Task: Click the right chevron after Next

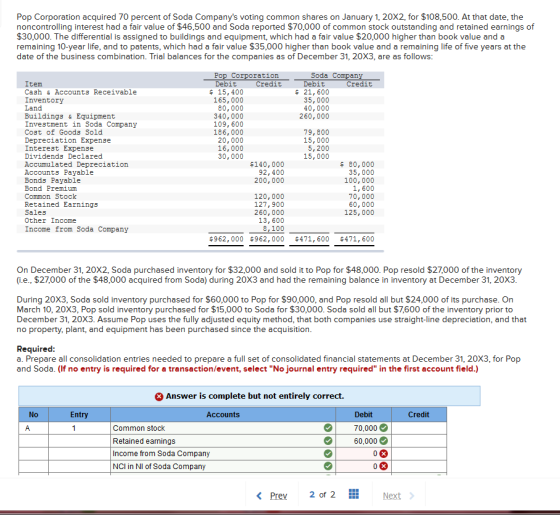Action: point(411,496)
